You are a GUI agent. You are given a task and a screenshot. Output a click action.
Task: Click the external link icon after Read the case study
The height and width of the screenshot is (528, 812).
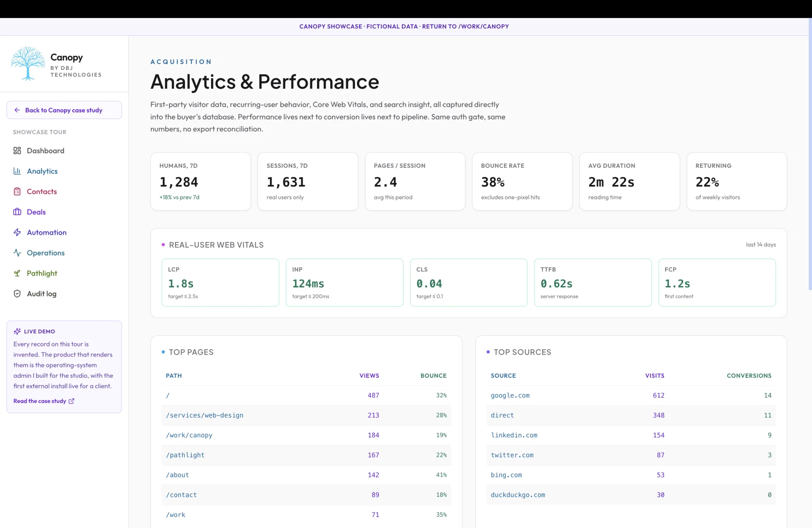(x=71, y=401)
